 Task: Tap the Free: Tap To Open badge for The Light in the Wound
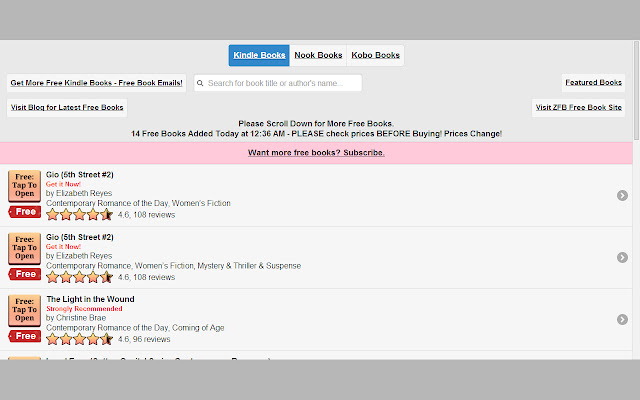tap(24, 310)
